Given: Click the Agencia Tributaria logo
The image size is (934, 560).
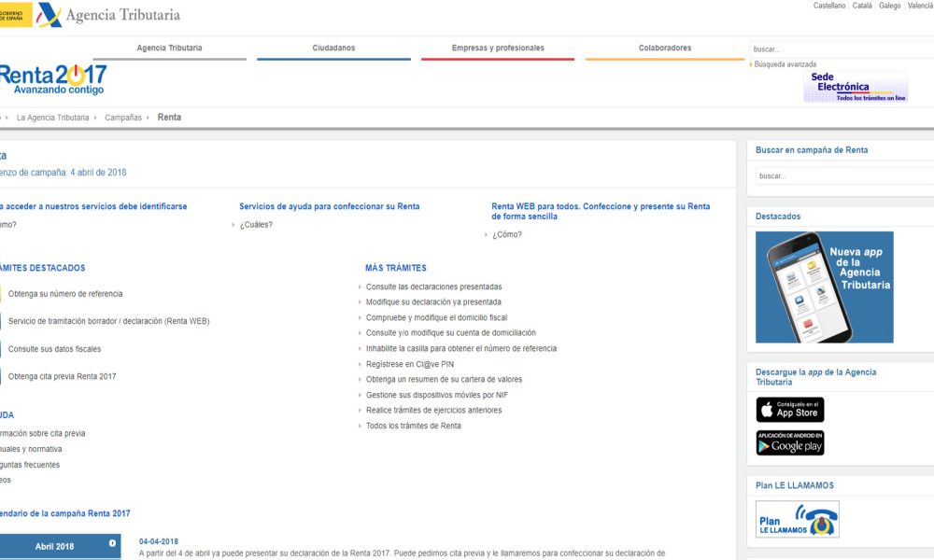Looking at the screenshot, I should tap(107, 15).
